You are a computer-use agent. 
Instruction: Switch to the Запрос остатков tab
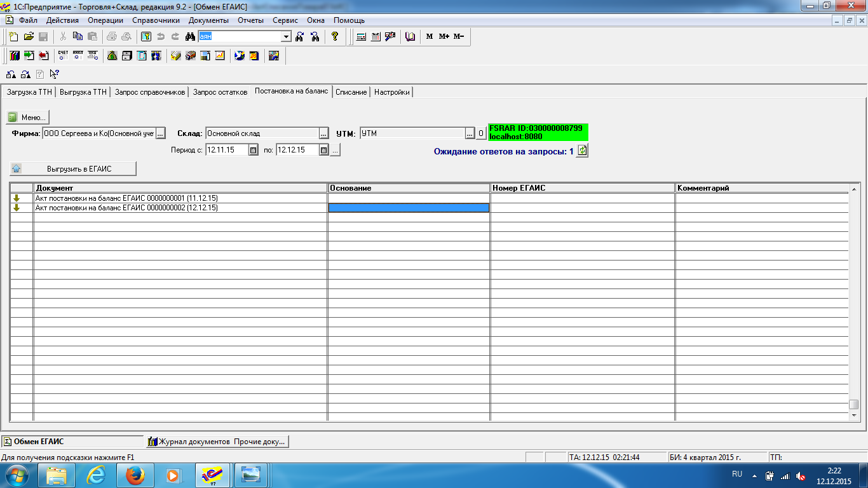point(220,92)
